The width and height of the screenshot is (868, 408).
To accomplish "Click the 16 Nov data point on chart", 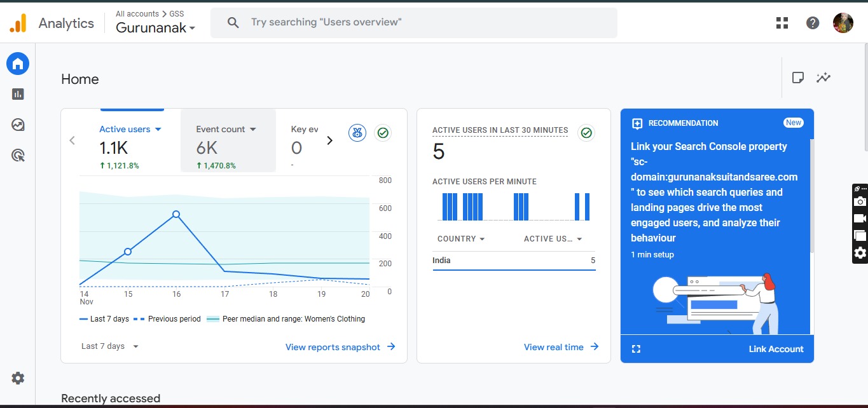I will click(x=176, y=214).
